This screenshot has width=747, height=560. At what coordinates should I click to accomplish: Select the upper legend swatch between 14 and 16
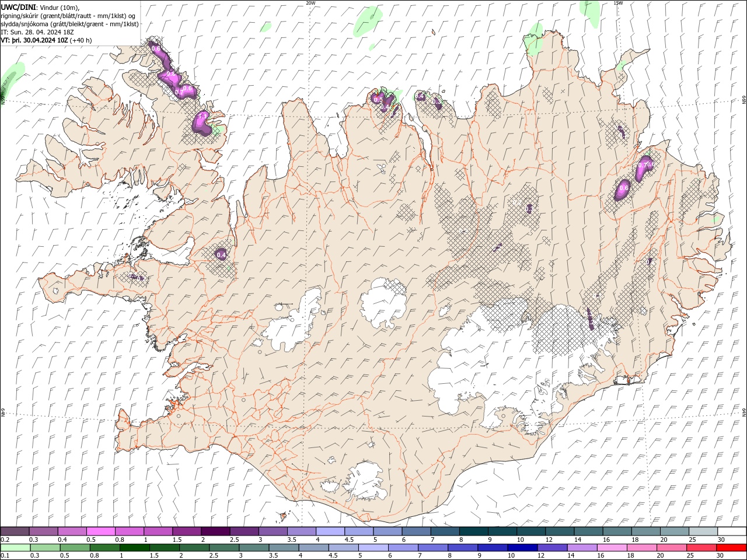(588, 531)
